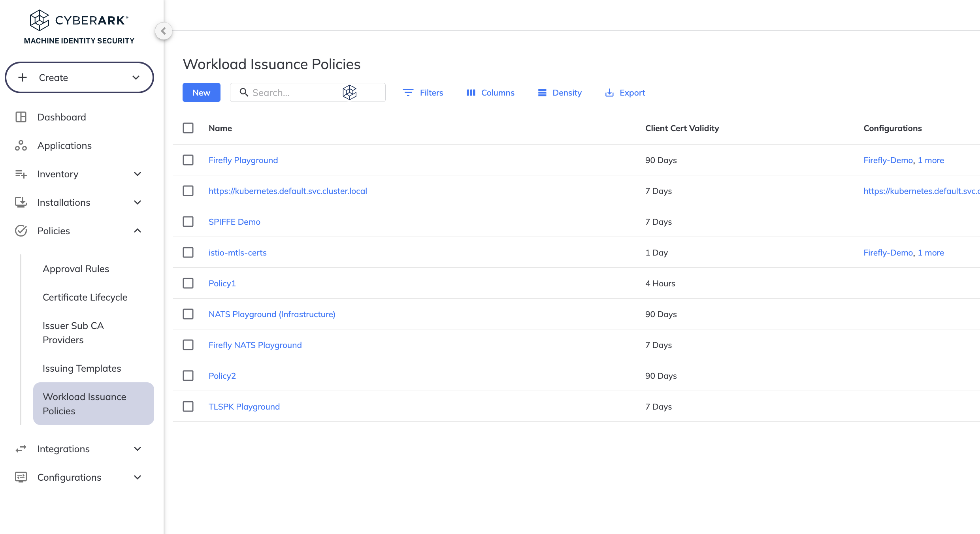980x534 pixels.
Task: Open Issuer Sub CA Providers
Action: tap(73, 333)
